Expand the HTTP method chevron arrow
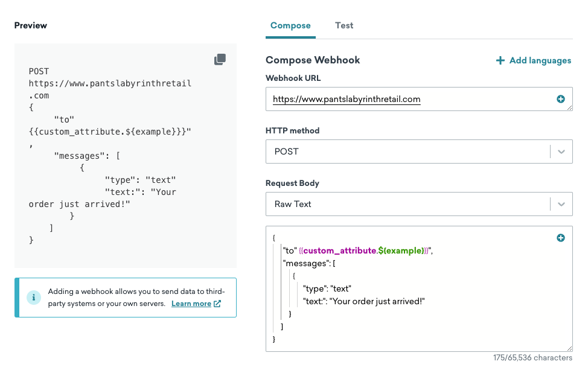Viewport: 588px width, 370px height. tap(561, 152)
